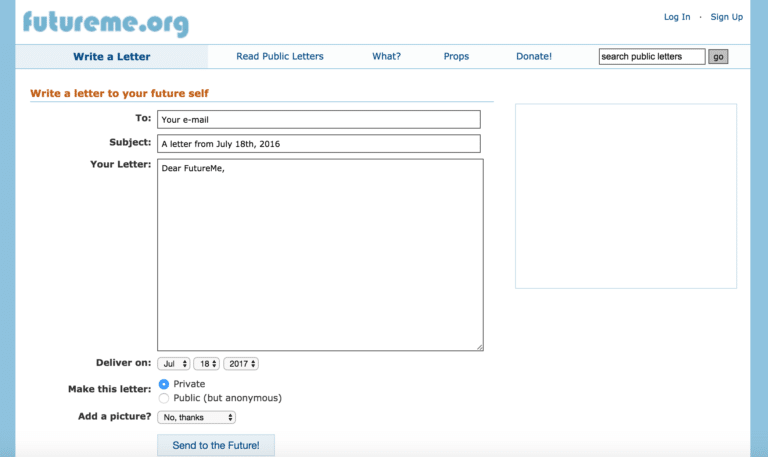This screenshot has width=768, height=457.
Task: Select the Private radio button
Action: coord(164,384)
